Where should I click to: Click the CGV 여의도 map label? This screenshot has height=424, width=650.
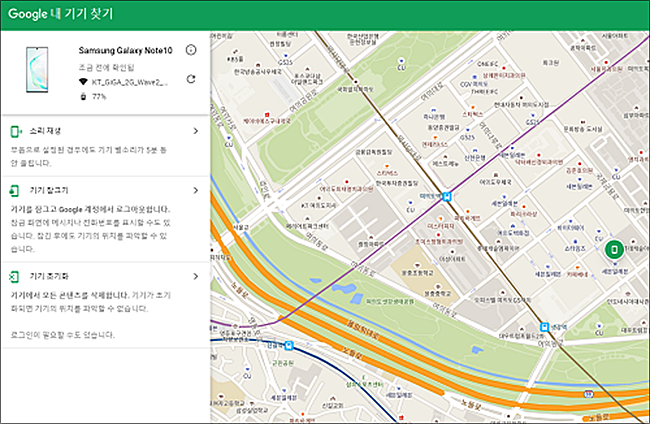(x=474, y=84)
